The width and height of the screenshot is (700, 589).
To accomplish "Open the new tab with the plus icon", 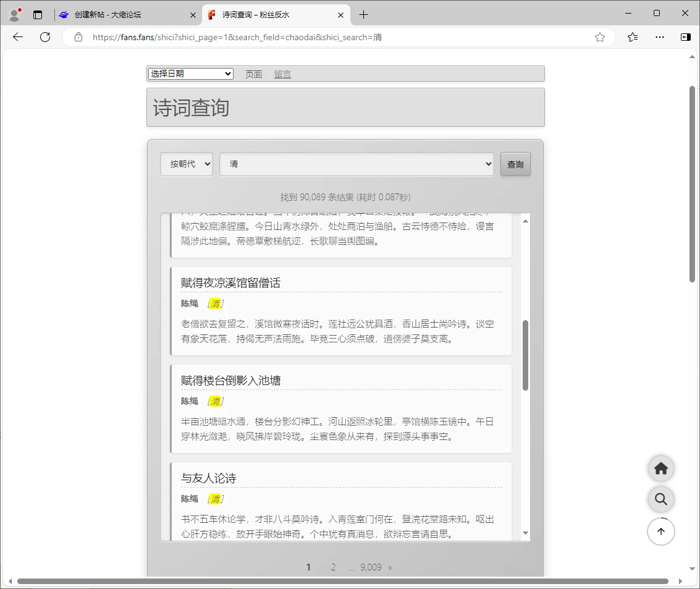I will click(363, 15).
